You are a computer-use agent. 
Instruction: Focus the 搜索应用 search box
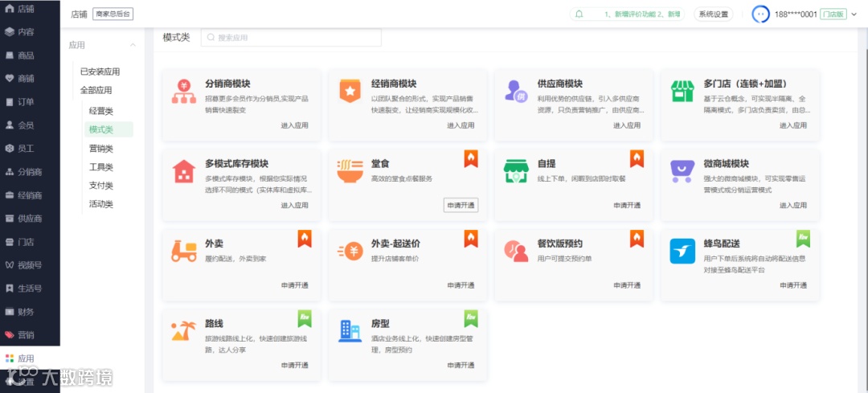click(x=291, y=38)
